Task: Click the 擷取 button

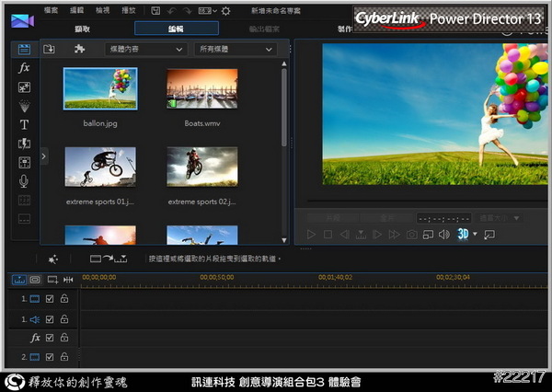Action: click(80, 29)
